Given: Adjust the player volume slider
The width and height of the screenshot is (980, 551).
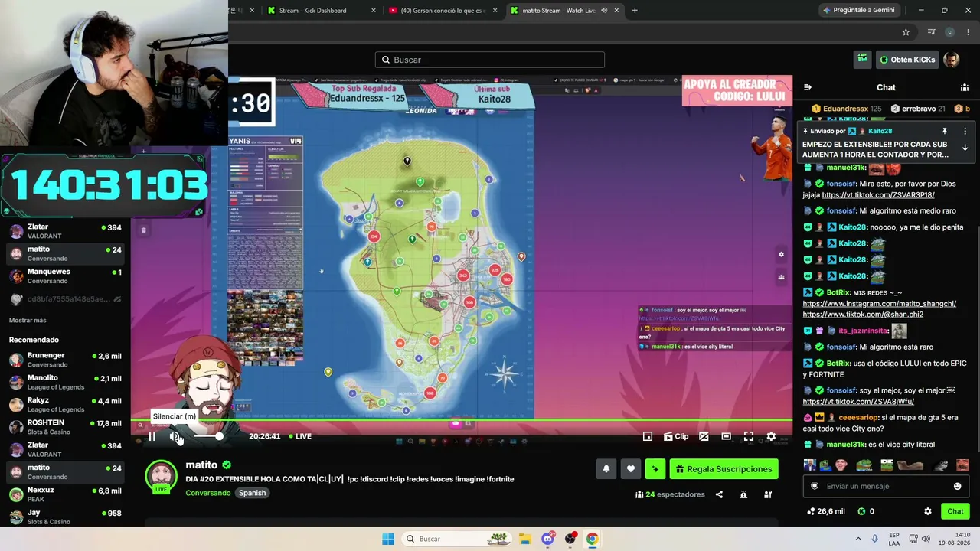Looking at the screenshot, I should [207, 436].
